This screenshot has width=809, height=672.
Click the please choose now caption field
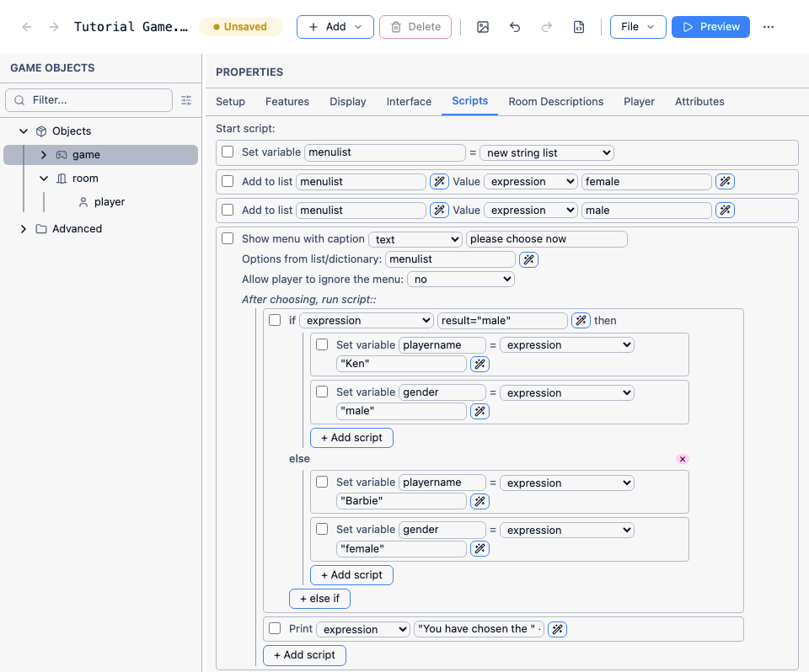tap(546, 239)
